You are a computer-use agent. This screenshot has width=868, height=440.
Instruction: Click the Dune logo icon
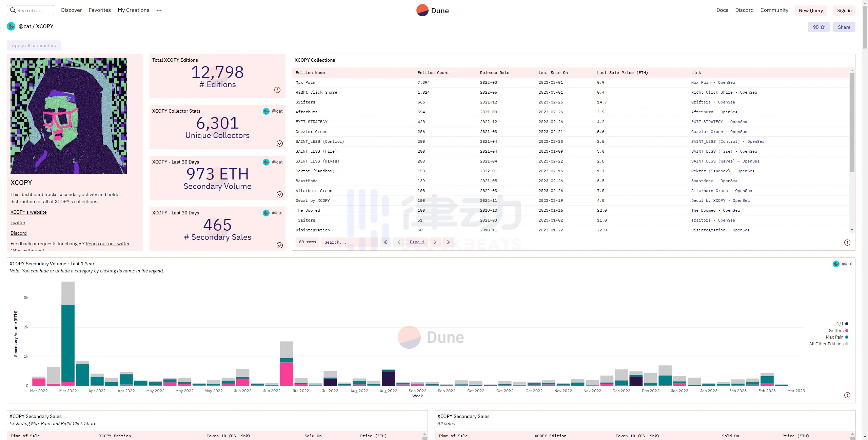[x=422, y=11]
